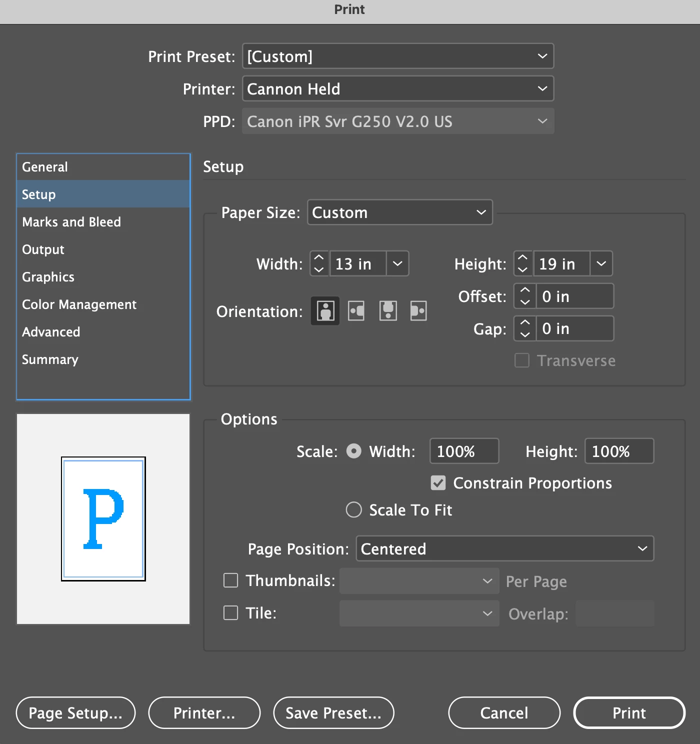Open the Summary section
Screen dimensions: 700x744
103,359
